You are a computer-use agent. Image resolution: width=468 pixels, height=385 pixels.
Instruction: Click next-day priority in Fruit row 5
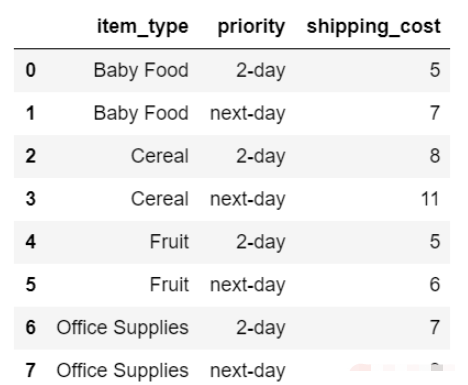tap(248, 285)
